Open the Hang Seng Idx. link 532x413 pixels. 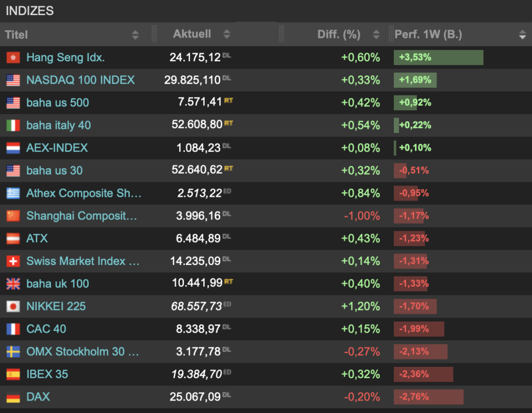pyautogui.click(x=65, y=57)
